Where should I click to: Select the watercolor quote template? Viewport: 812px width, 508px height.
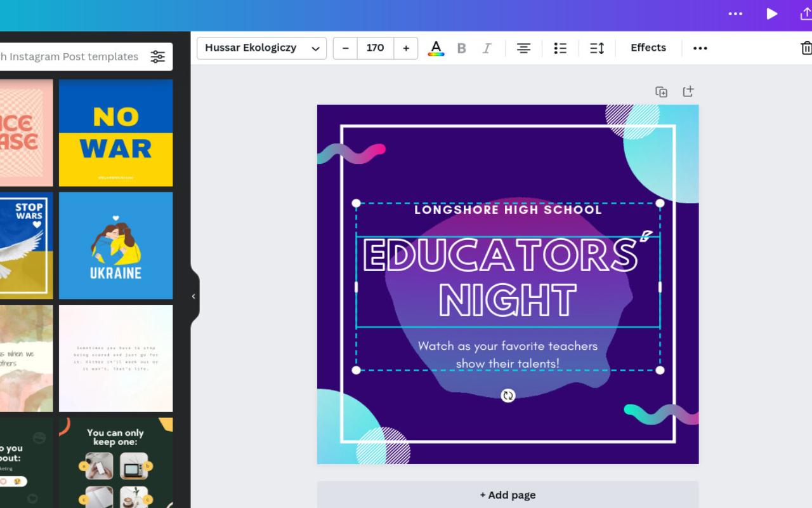[26, 358]
